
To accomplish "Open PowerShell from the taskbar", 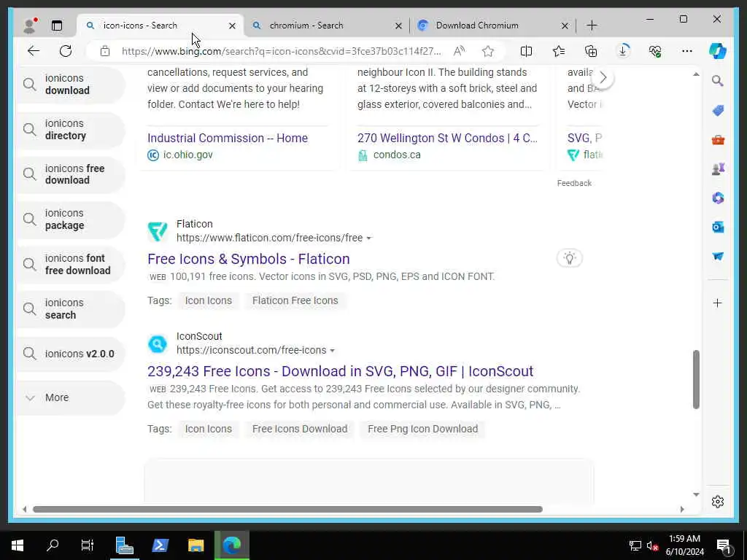I will 160,545.
